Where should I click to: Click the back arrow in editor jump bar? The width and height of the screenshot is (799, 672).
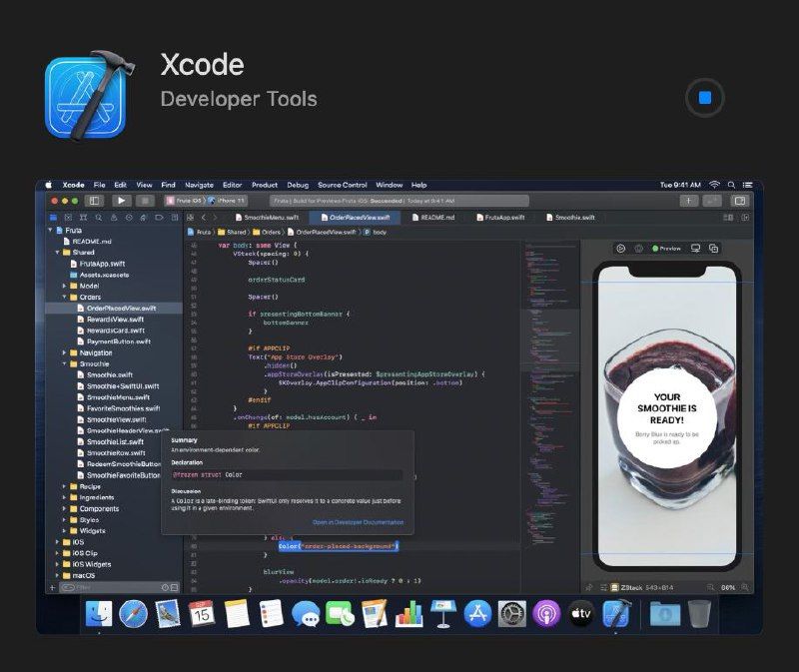[x=204, y=218]
